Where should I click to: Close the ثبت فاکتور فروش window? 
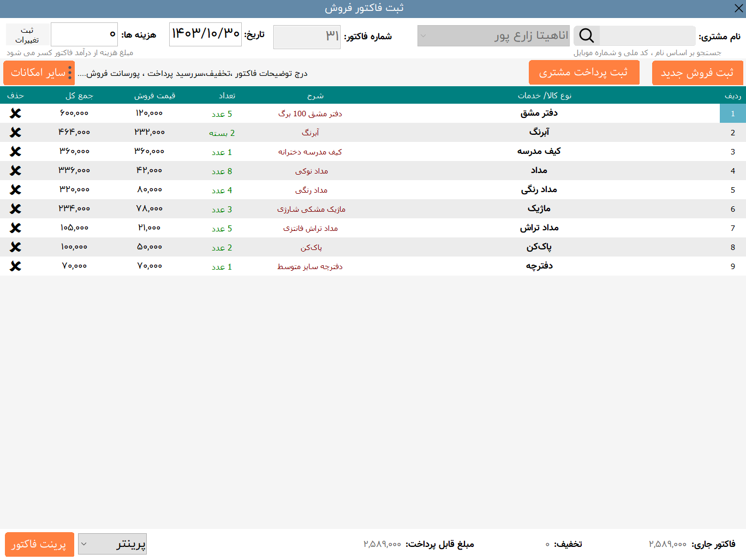(x=738, y=8)
